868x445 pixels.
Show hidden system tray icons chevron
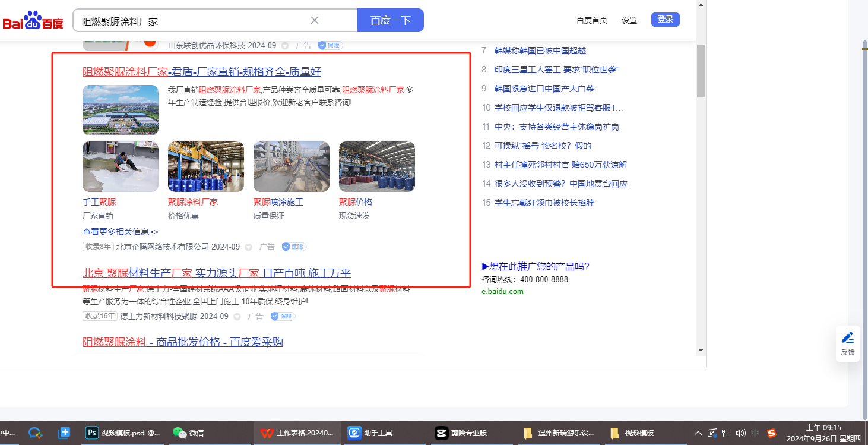click(698, 433)
